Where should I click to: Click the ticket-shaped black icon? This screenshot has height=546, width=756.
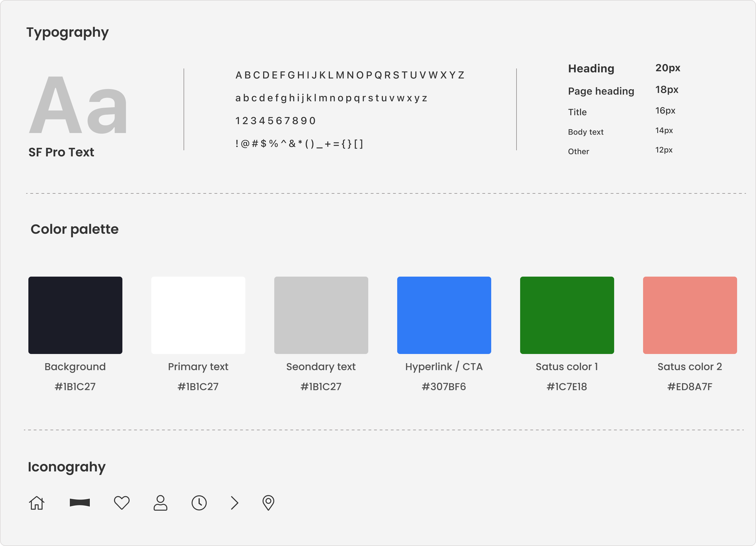(x=80, y=502)
